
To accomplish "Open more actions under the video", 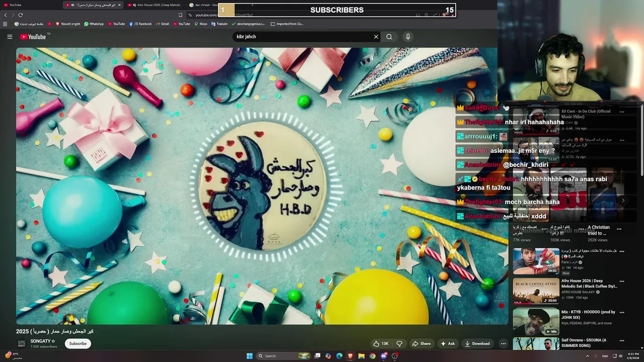I will point(503,343).
